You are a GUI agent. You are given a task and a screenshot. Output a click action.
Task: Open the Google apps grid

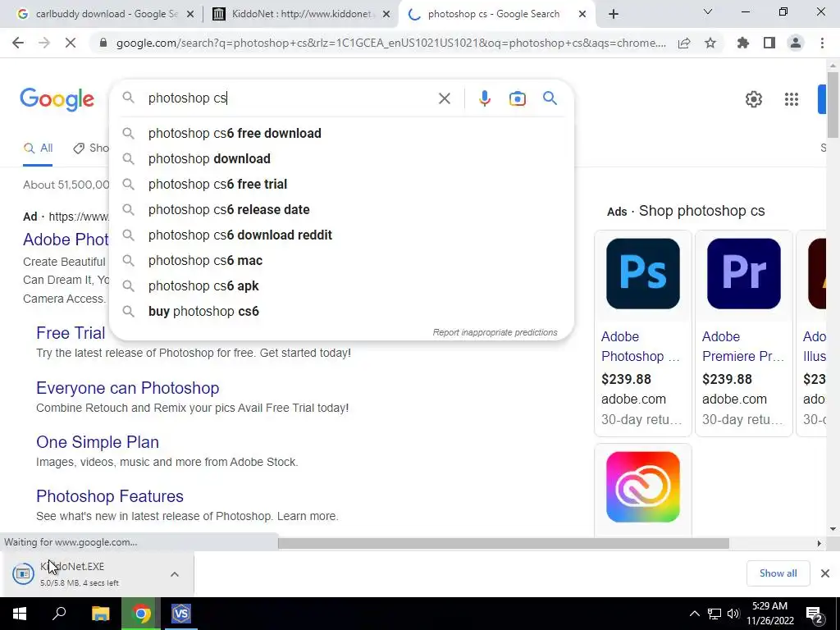tap(792, 99)
